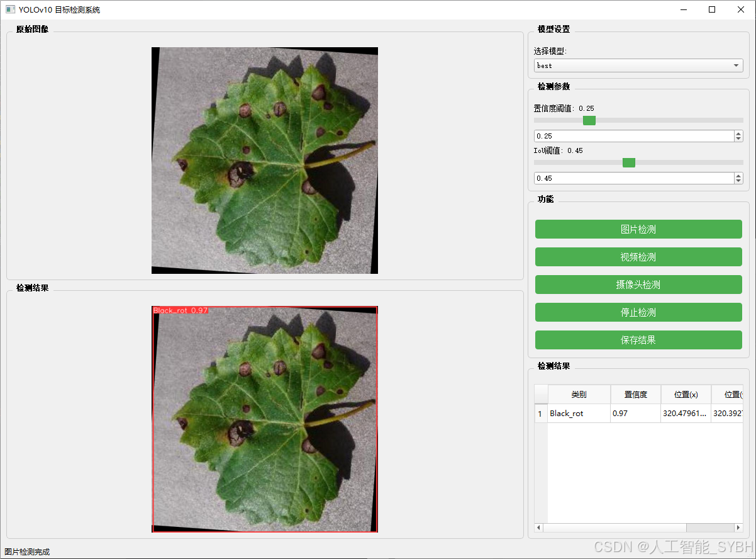
Task: Click the original leaf image preview
Action: tap(264, 160)
